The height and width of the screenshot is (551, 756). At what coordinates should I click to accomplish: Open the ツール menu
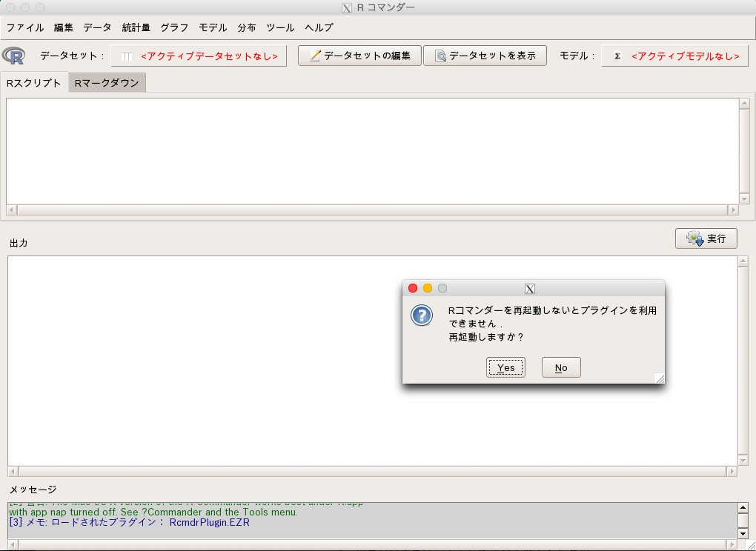point(280,27)
